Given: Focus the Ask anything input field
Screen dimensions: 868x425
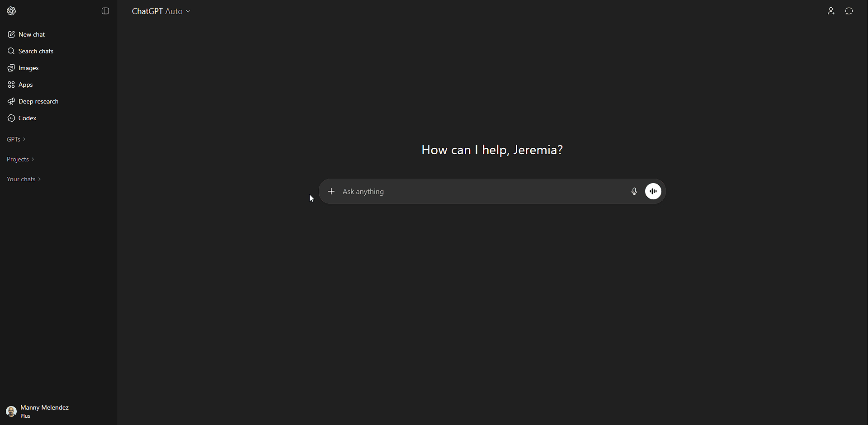Looking at the screenshot, I should click(479, 191).
